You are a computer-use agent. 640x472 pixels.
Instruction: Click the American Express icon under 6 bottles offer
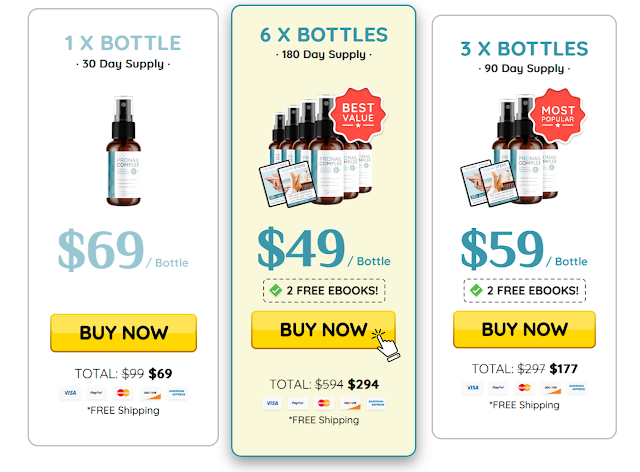pyautogui.click(x=376, y=403)
